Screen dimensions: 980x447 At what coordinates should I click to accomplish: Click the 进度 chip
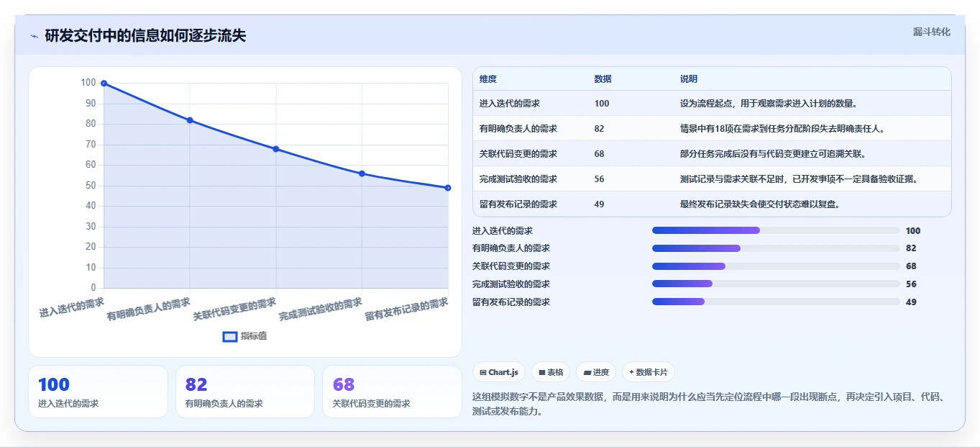596,372
